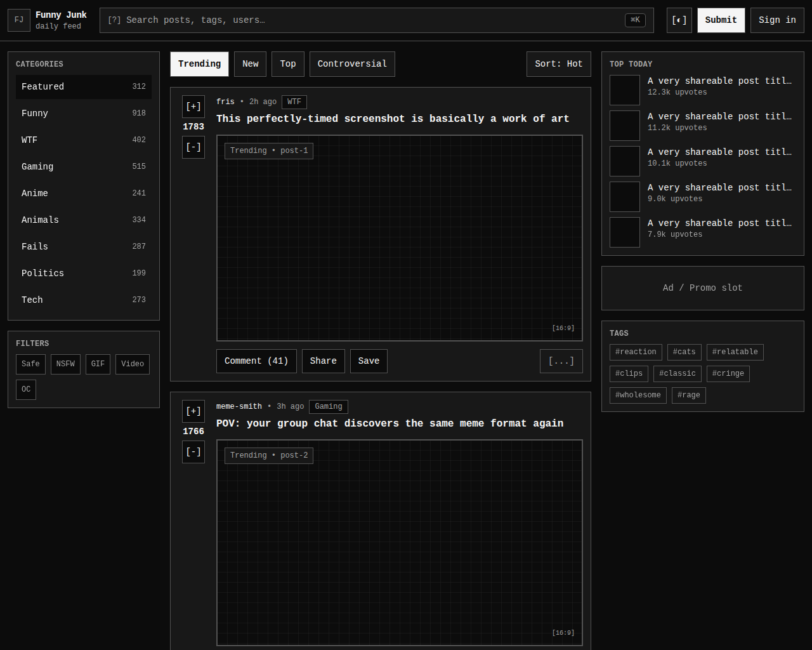812x650 pixels.
Task: Open the more options menu on first post
Action: point(561,361)
